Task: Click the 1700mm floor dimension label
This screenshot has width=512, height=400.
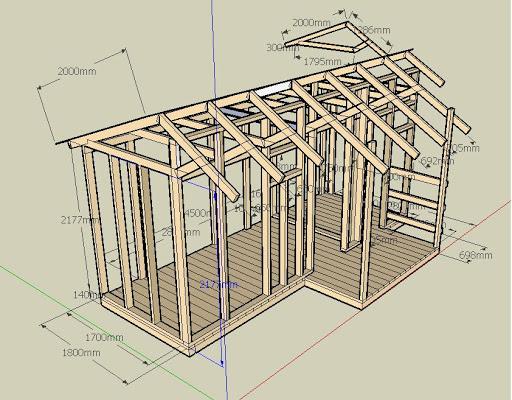Action: click(104, 337)
